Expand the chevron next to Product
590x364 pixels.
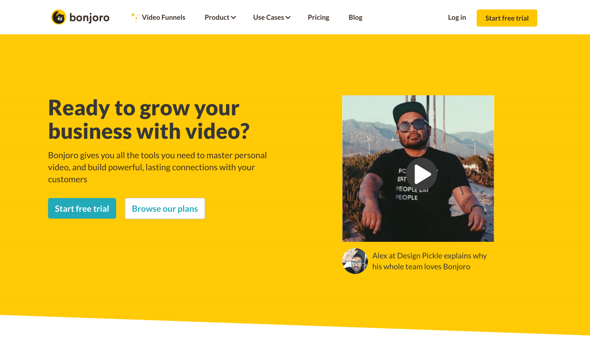coord(234,18)
